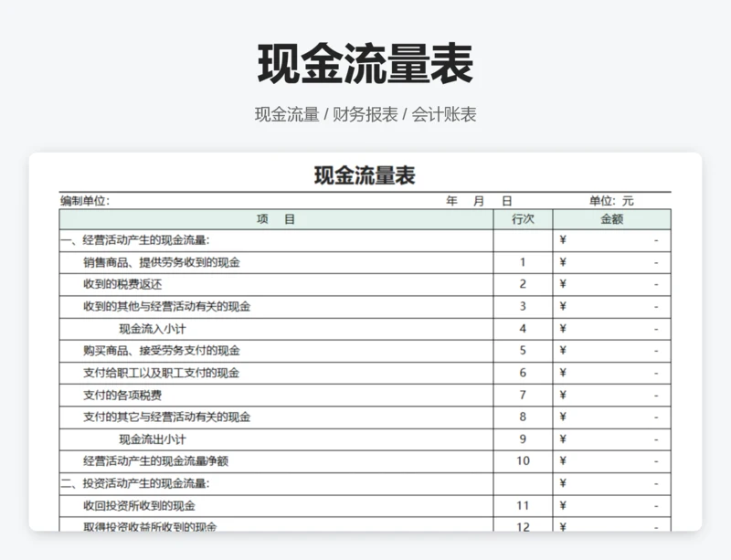Viewport: 731px width, 560px height.
Task: Select the 金额 header cell
Action: pos(612,219)
